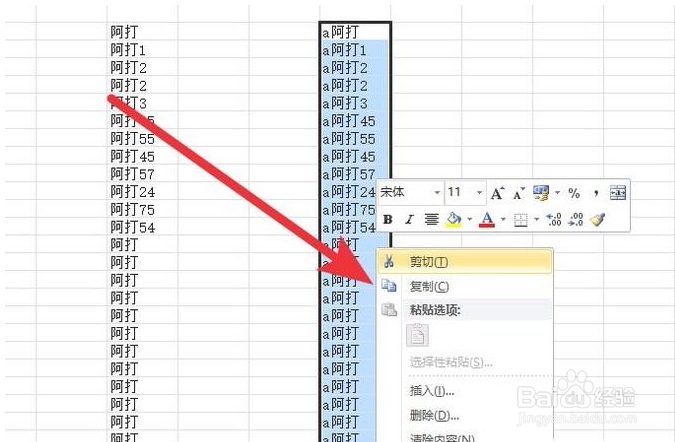Select cell containing 阿打1
The width and height of the screenshot is (675, 442).
(x=142, y=49)
